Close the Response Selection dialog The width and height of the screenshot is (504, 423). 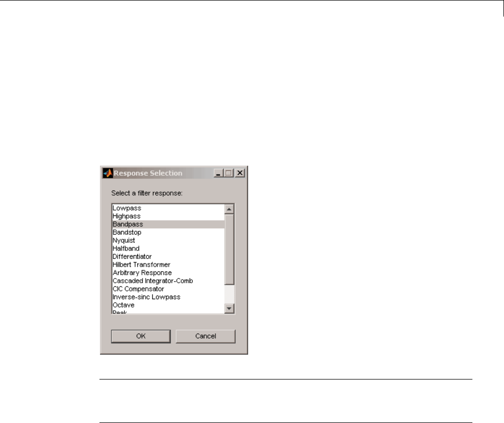click(x=240, y=173)
